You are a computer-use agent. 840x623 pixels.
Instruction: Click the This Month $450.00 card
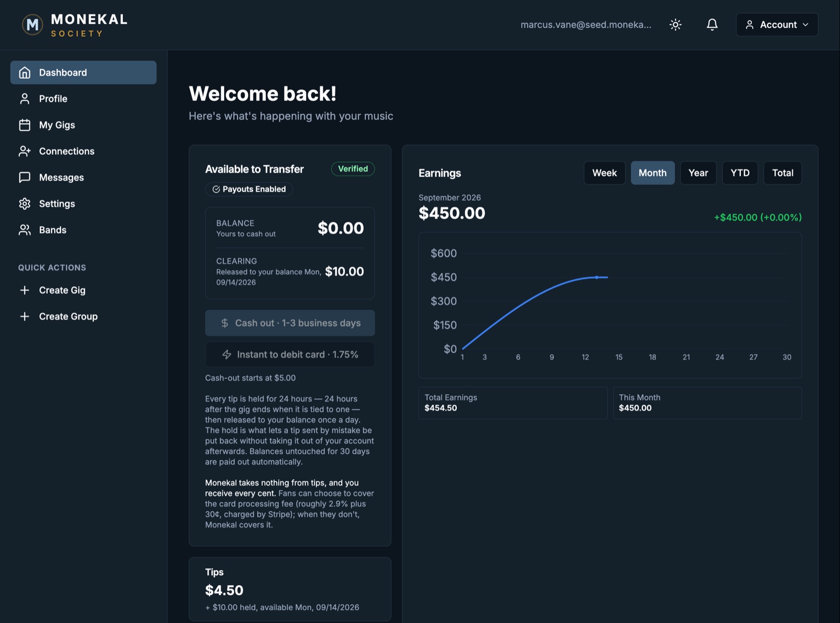pyautogui.click(x=707, y=403)
